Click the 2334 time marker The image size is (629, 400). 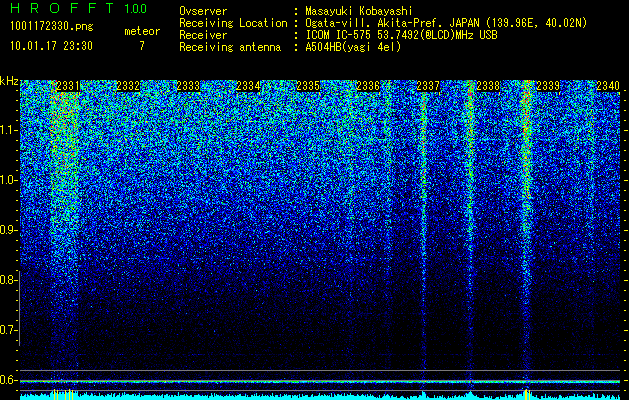click(x=248, y=86)
